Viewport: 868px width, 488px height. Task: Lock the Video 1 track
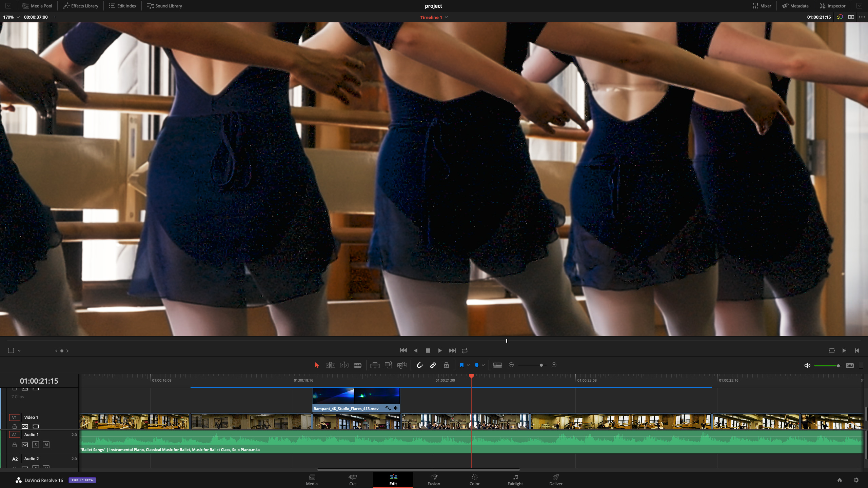pyautogui.click(x=15, y=426)
